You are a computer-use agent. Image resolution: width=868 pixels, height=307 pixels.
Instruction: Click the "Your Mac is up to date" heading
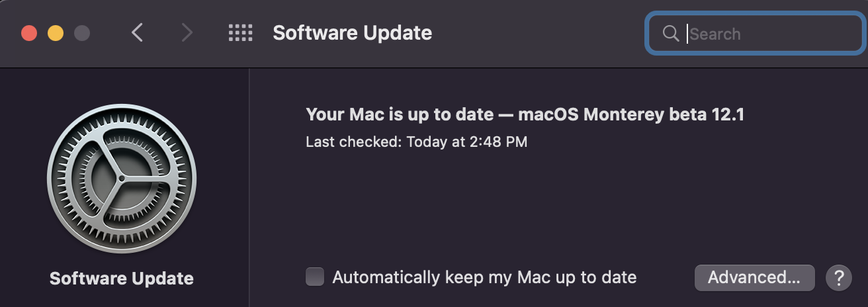click(400, 114)
